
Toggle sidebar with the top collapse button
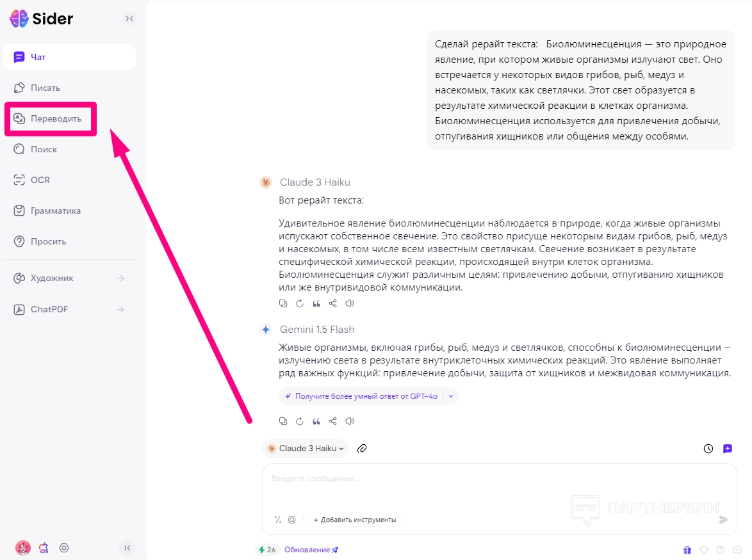(x=129, y=19)
